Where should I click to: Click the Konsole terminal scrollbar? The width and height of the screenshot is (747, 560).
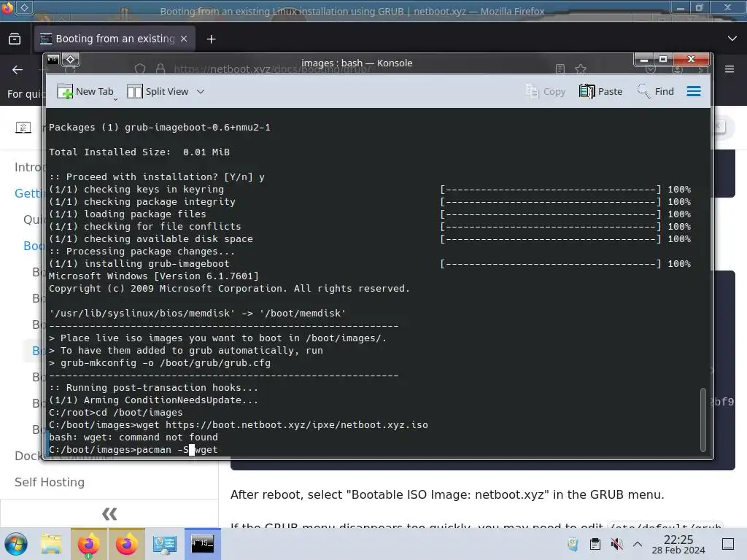coord(703,420)
